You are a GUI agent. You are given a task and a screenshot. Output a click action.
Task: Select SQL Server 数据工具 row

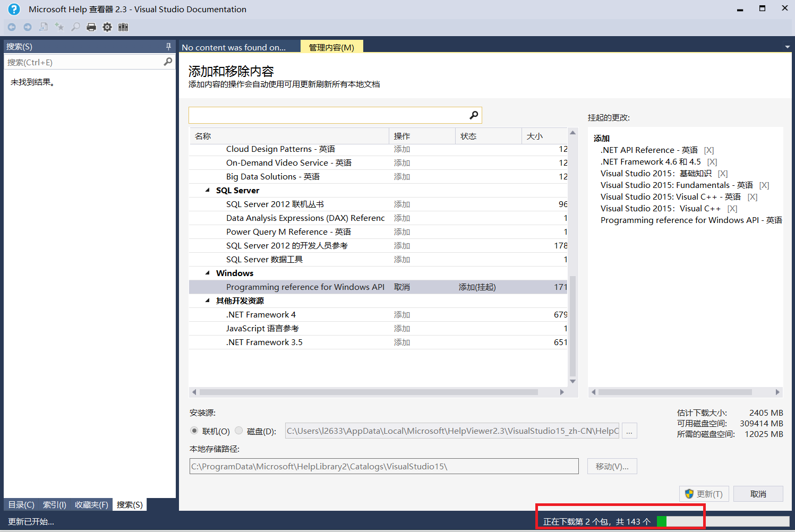[x=379, y=259]
